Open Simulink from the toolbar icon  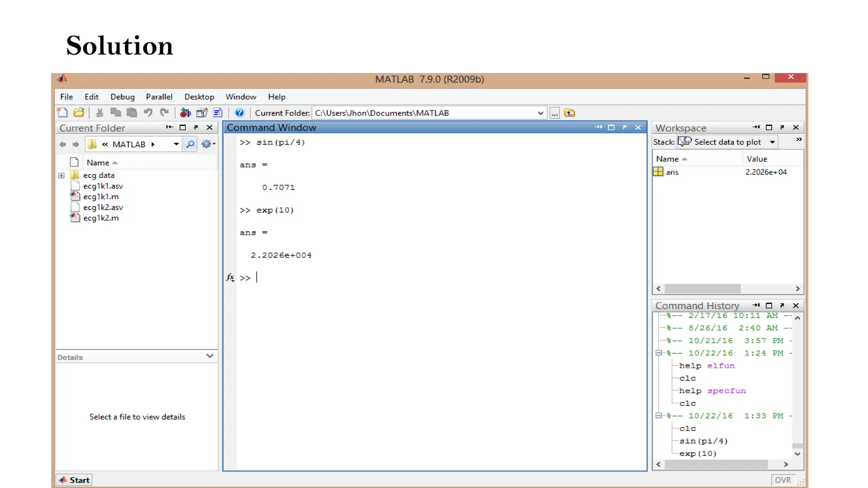(x=185, y=113)
